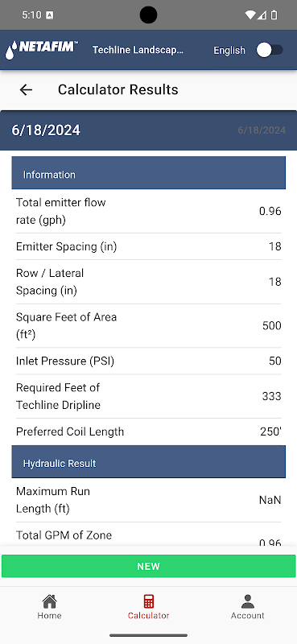The image size is (297, 644).
Task: Select the Emitter Spacing row
Action: [x=148, y=246]
